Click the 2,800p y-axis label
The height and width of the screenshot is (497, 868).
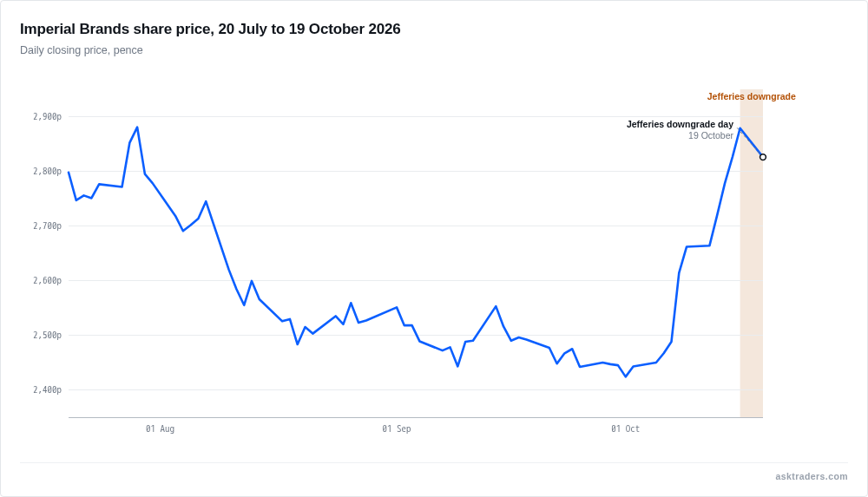(x=47, y=172)
